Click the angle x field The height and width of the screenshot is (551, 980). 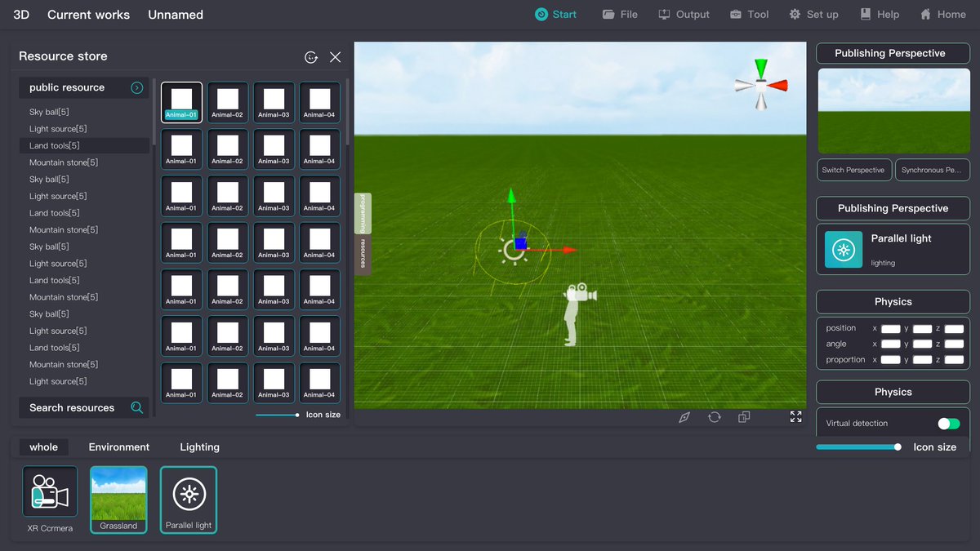[891, 344]
